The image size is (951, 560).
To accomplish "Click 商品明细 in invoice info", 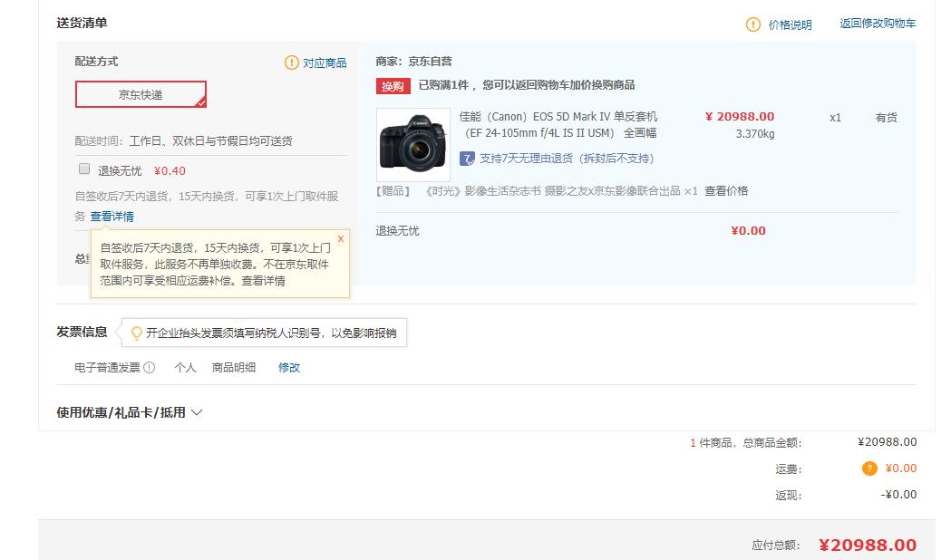I will click(234, 367).
